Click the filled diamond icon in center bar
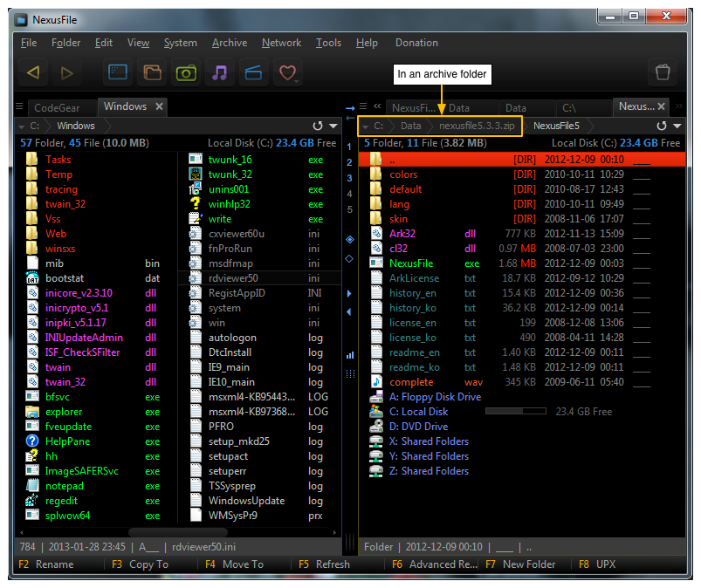 click(x=349, y=240)
